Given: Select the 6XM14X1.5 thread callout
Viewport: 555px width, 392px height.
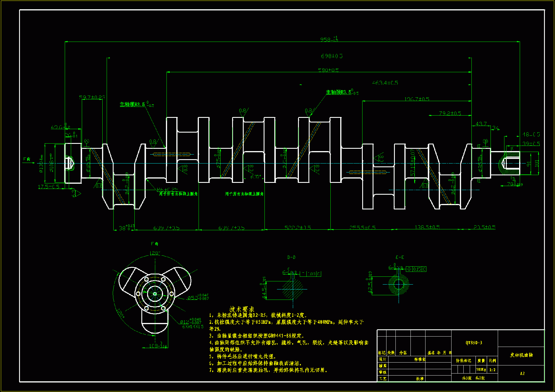Looking at the screenshot, I should (193, 327).
